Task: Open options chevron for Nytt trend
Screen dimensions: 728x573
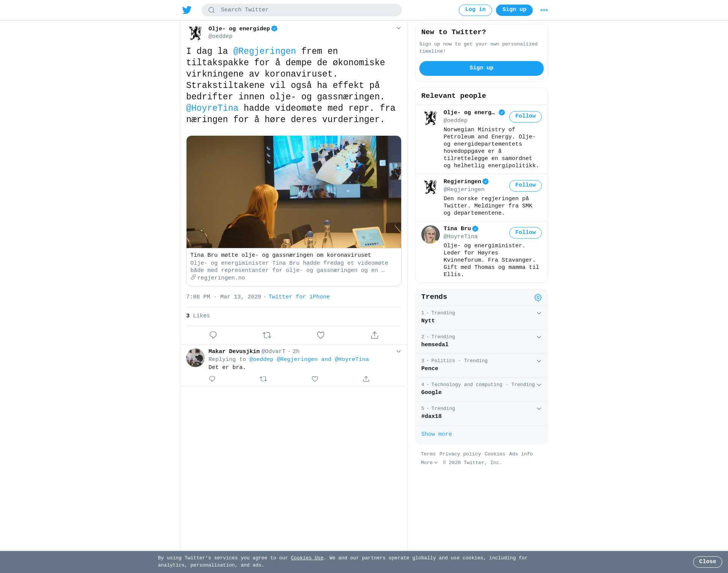Action: click(x=539, y=313)
